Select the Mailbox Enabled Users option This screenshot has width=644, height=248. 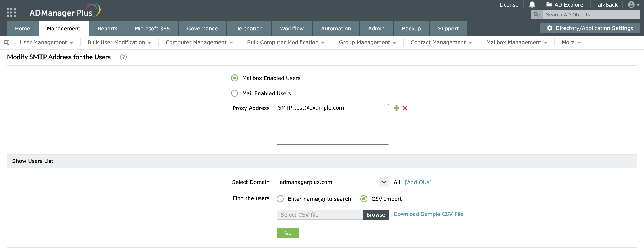coord(234,78)
